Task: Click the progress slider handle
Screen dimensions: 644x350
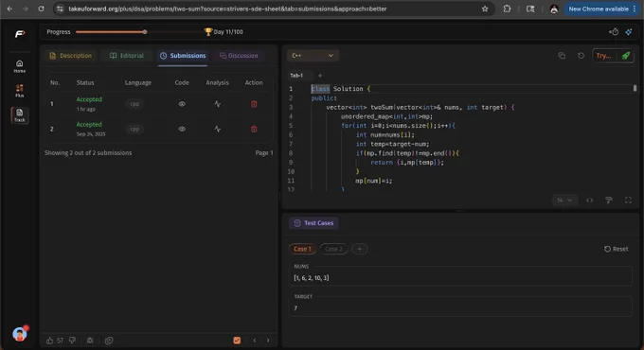Action: click(145, 31)
